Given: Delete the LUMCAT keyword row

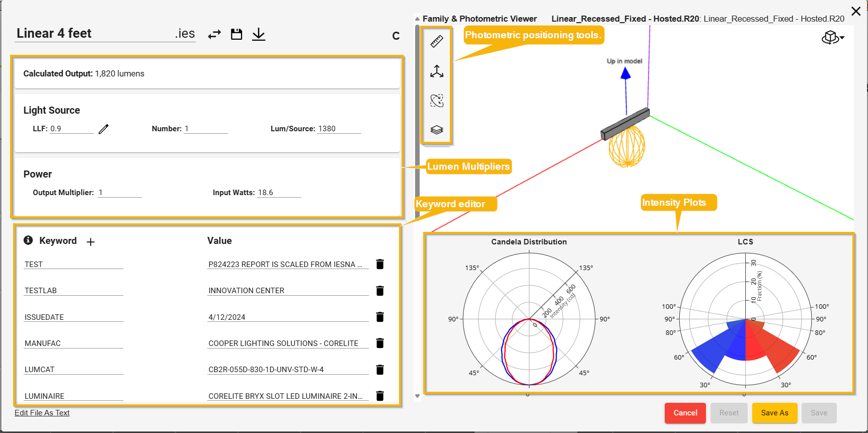Looking at the screenshot, I should 380,370.
